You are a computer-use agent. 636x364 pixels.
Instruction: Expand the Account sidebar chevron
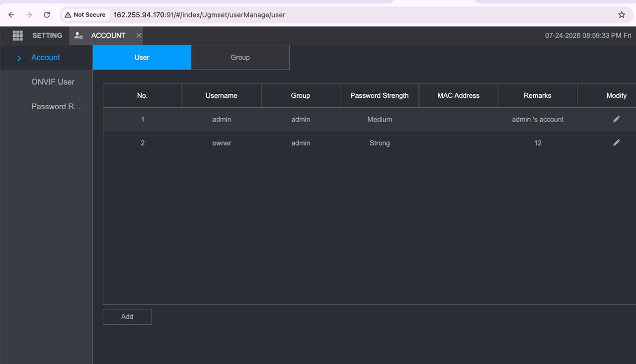coord(19,58)
